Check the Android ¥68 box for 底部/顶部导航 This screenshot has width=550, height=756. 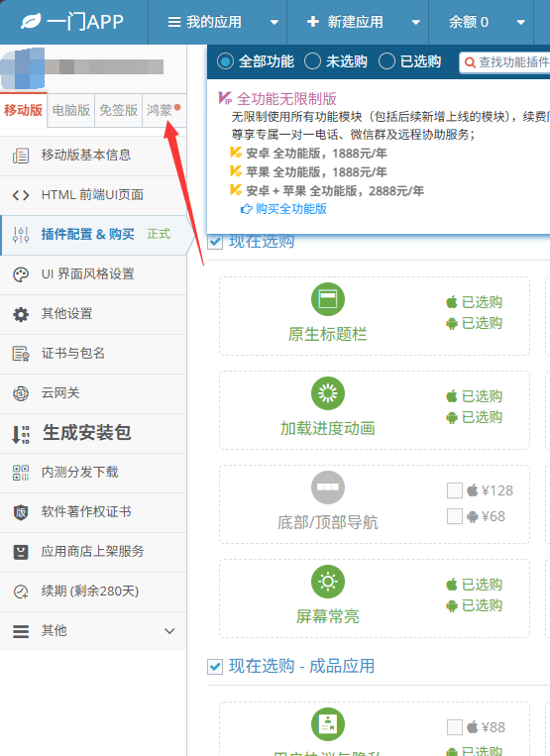[x=455, y=516]
